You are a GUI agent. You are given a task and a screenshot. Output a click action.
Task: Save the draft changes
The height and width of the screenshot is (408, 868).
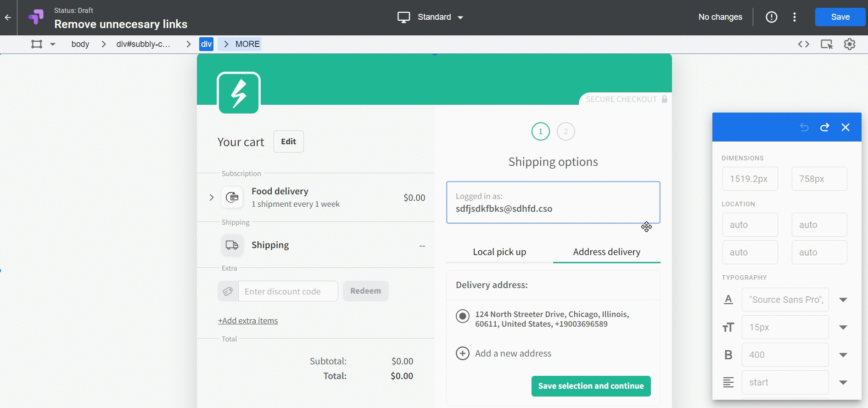[840, 17]
